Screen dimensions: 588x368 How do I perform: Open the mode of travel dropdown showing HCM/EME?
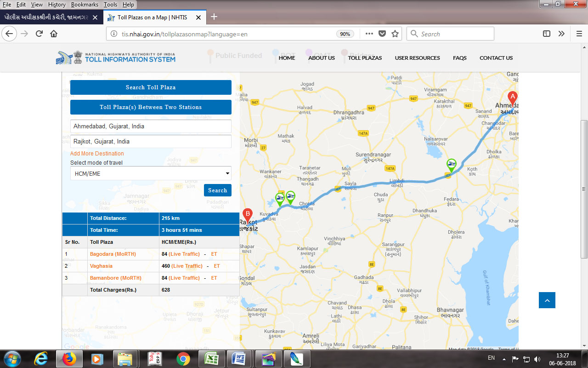151,173
